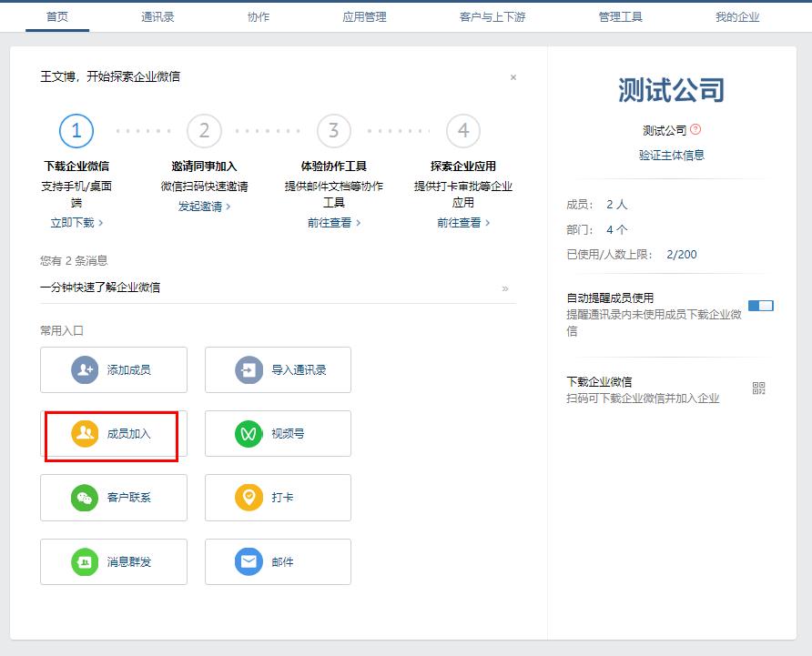The width and height of the screenshot is (812, 656).
Task: Open the 一分钟快速了解企业微信 message
Action: click(100, 288)
